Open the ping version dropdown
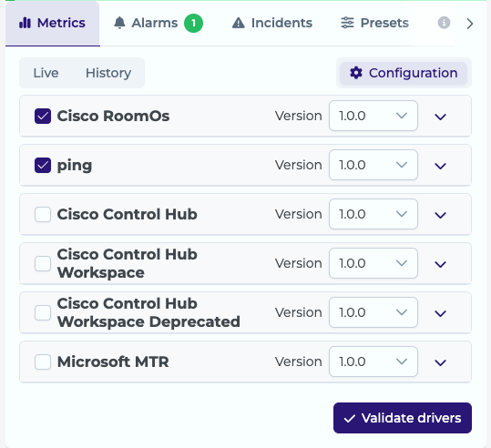Screen dimensions: 491x448 click(373, 165)
